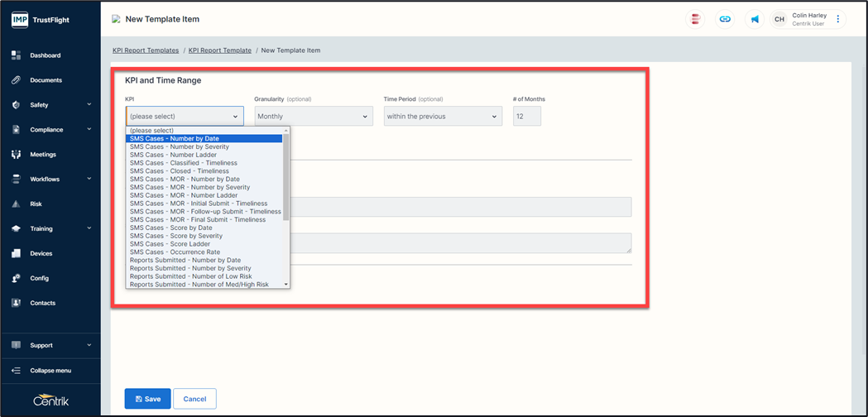Click the Meetings sidebar icon
868x417 pixels.
coord(16,155)
